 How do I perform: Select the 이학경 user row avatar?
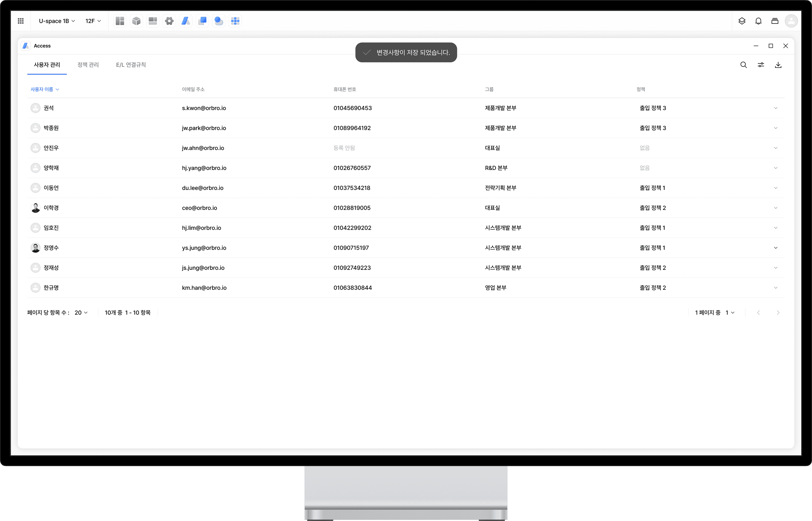tap(36, 208)
